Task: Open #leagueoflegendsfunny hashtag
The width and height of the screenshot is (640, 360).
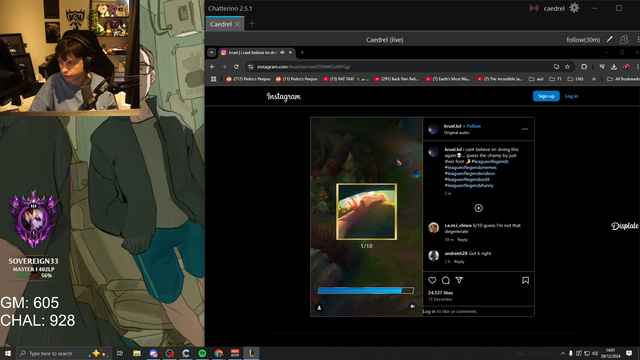Action: click(469, 185)
